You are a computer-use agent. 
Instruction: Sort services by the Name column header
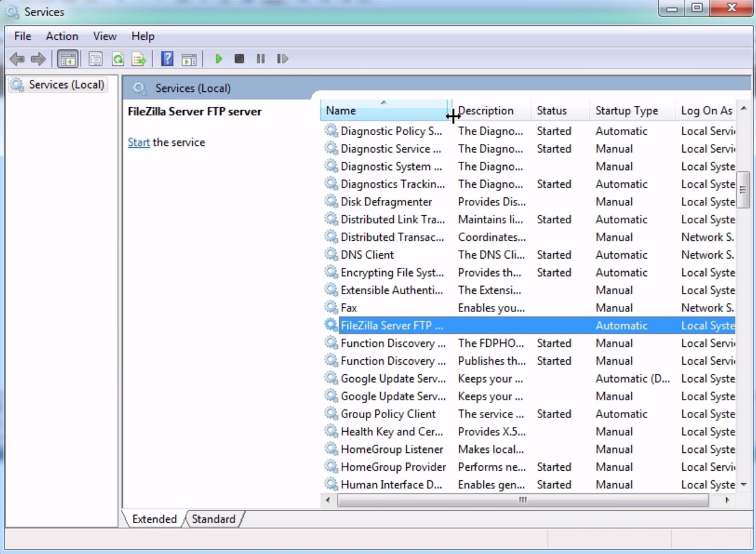[x=372, y=111]
